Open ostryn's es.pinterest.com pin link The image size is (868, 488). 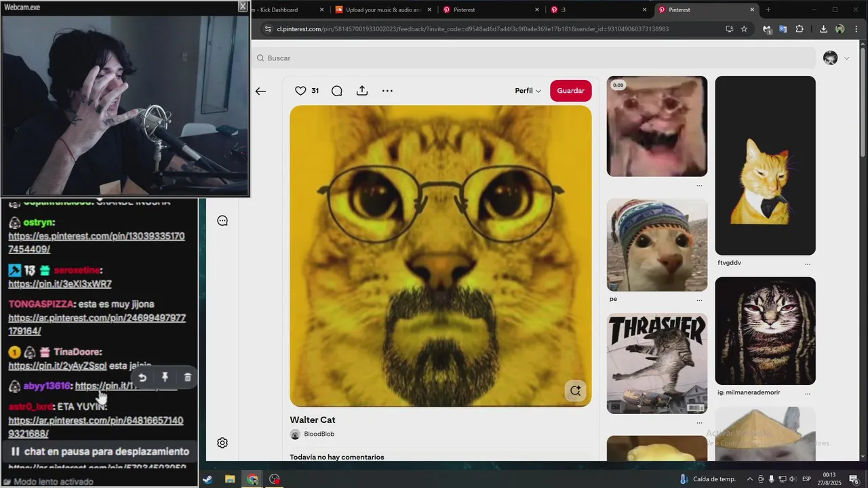point(96,243)
